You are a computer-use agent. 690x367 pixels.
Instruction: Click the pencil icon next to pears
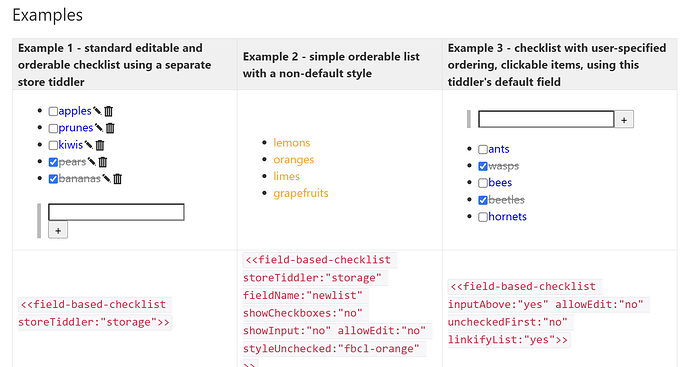91,161
